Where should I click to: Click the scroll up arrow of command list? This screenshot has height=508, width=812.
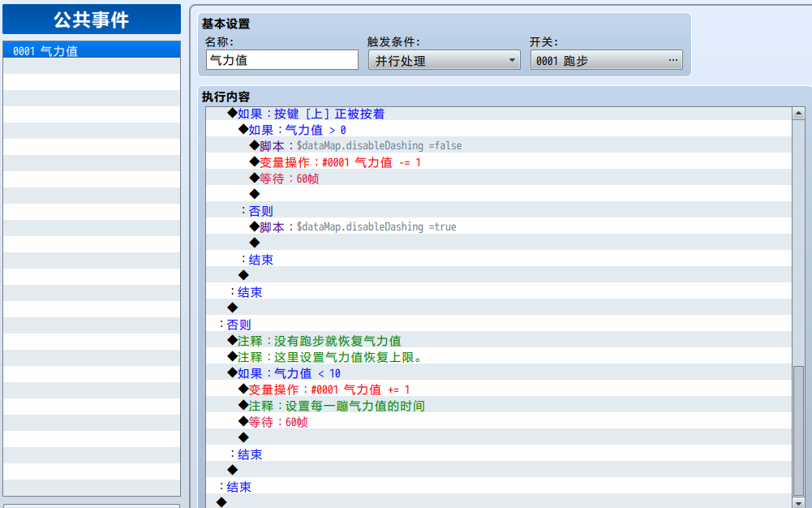click(798, 114)
